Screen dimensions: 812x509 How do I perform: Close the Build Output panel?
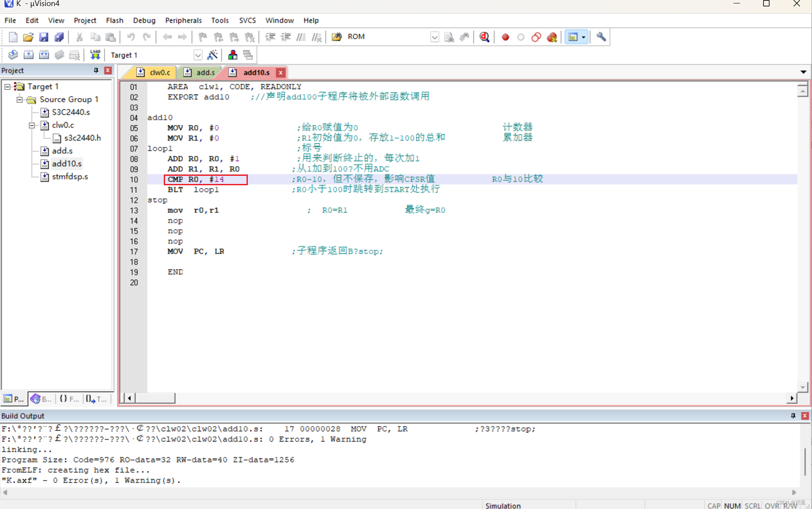(805, 416)
